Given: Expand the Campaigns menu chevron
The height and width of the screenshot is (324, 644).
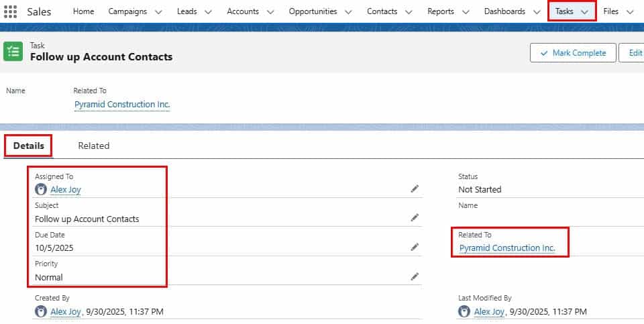Looking at the screenshot, I should click(x=158, y=12).
